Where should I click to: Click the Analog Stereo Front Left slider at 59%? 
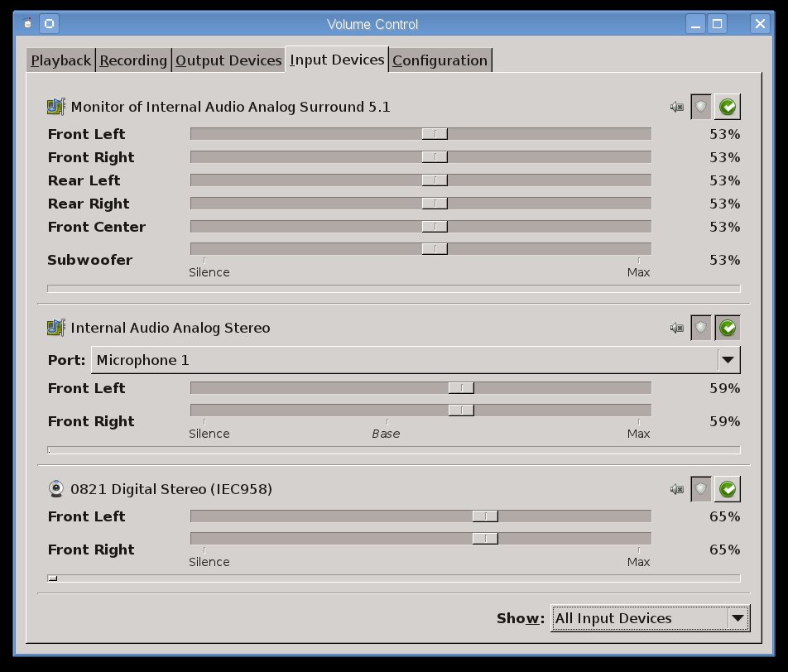420,387
